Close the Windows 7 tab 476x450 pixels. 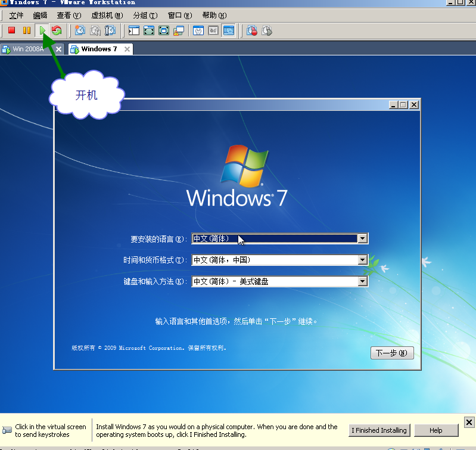click(x=127, y=49)
